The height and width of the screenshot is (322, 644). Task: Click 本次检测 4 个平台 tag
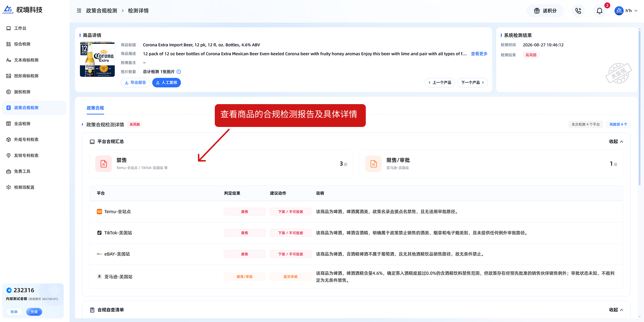click(585, 124)
